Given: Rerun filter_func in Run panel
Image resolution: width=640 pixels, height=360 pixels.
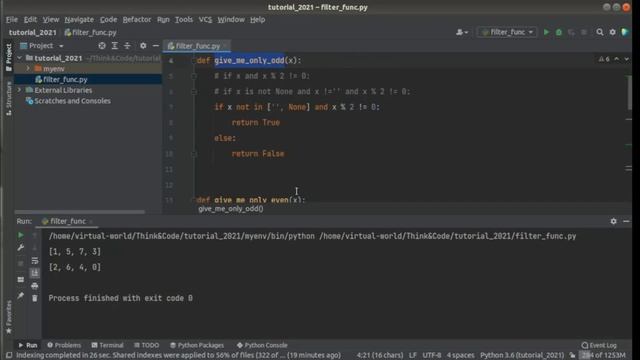Looking at the screenshot, I should pyautogui.click(x=20, y=235).
